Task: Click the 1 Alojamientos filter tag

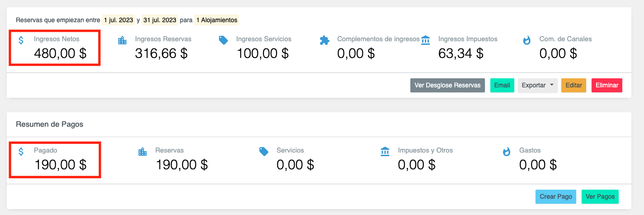Action: click(x=217, y=20)
